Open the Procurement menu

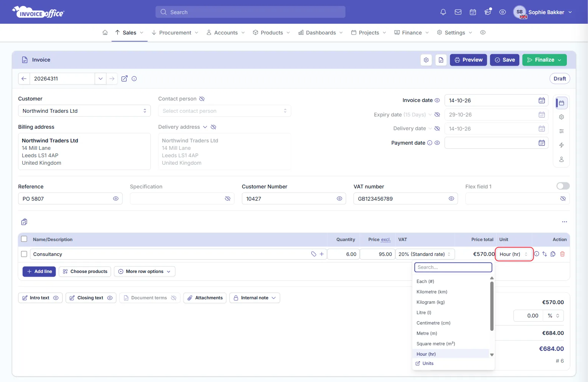(x=175, y=33)
